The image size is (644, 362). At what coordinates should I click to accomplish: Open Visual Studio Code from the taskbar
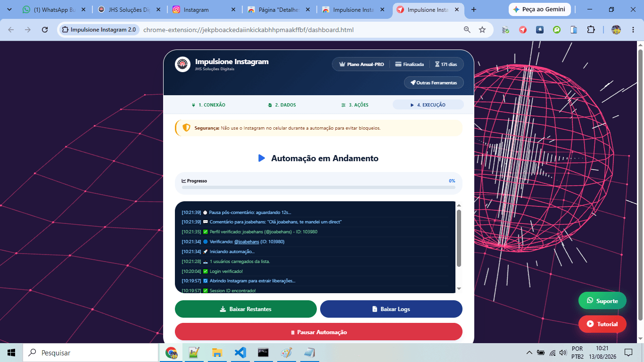[240, 353]
